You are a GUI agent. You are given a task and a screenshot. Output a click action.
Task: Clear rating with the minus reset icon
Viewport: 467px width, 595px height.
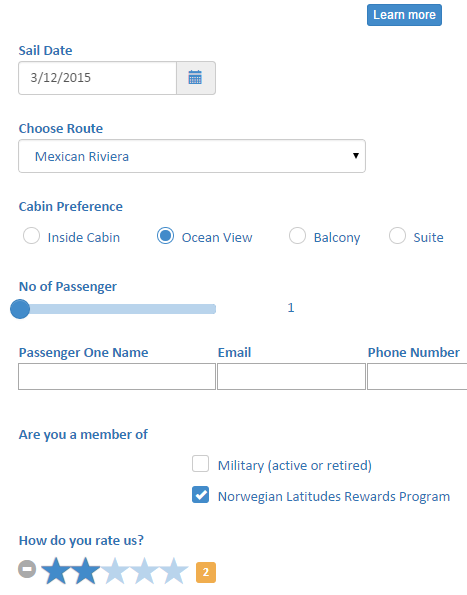27,569
